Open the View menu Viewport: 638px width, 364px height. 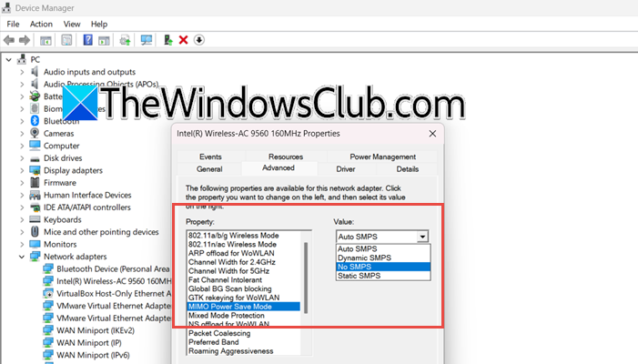tap(72, 24)
